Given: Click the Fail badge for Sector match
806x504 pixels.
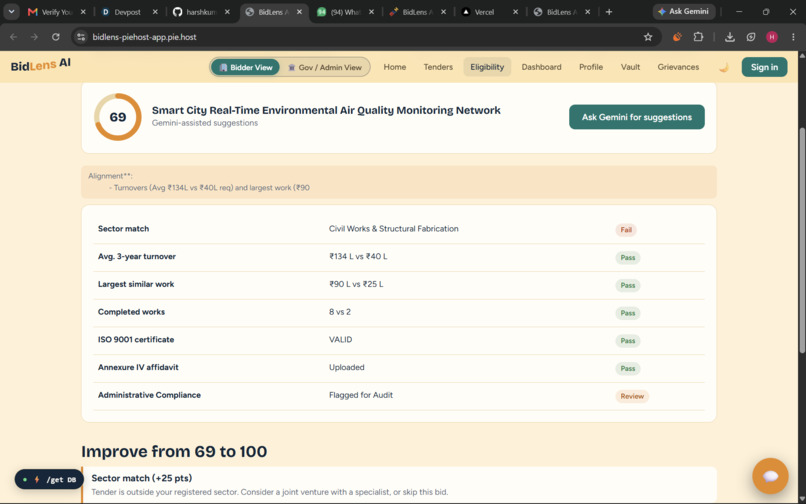Looking at the screenshot, I should click(x=626, y=230).
